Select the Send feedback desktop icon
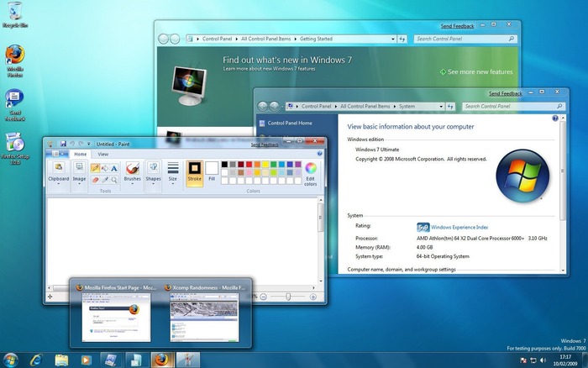 [x=15, y=105]
